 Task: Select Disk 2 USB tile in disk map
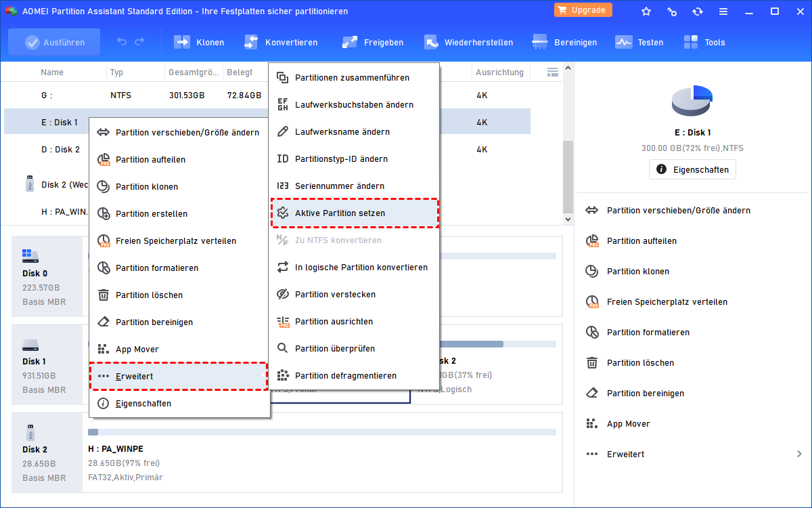(46, 453)
